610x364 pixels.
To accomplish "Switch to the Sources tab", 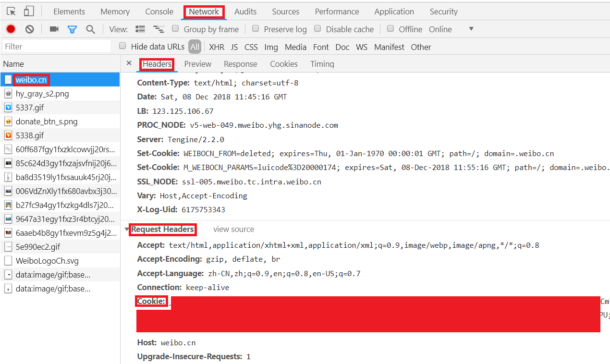I will (x=286, y=12).
